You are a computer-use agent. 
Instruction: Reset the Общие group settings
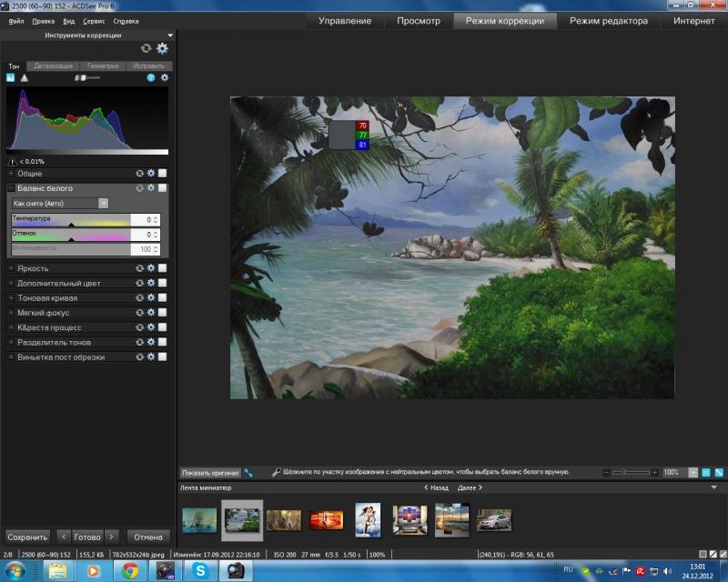(139, 174)
